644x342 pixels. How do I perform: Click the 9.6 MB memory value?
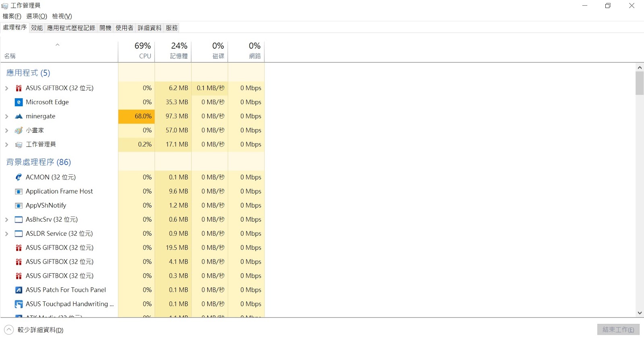point(178,192)
